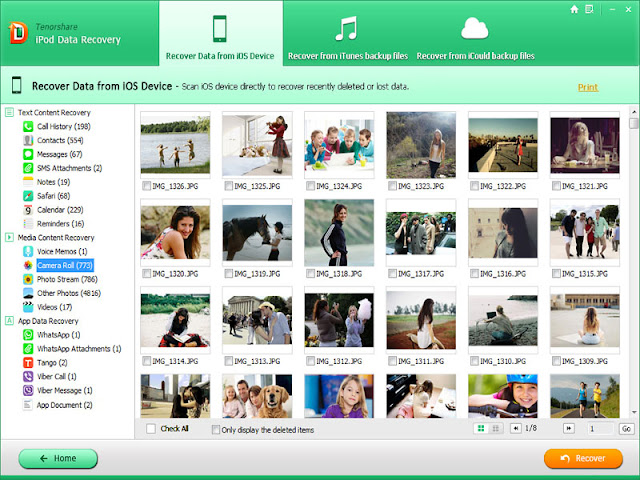Image resolution: width=640 pixels, height=480 pixels.
Task: Open the feedback note icon in title bar
Action: click(589, 9)
